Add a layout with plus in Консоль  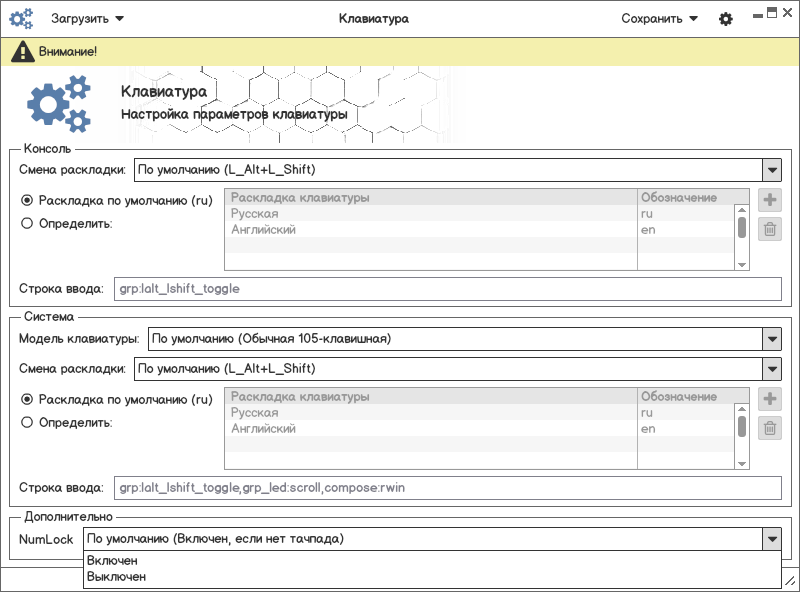click(770, 200)
